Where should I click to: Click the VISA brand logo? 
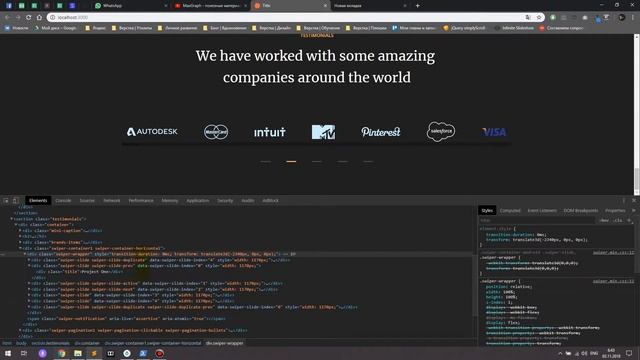pos(494,132)
